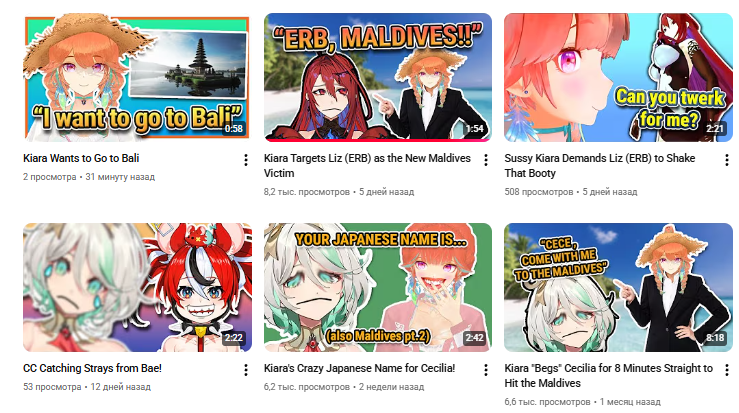The width and height of the screenshot is (739, 413).
Task: Click title Kiara "Begs" Cecilia for 8 Minutes Straight
Action: point(608,375)
